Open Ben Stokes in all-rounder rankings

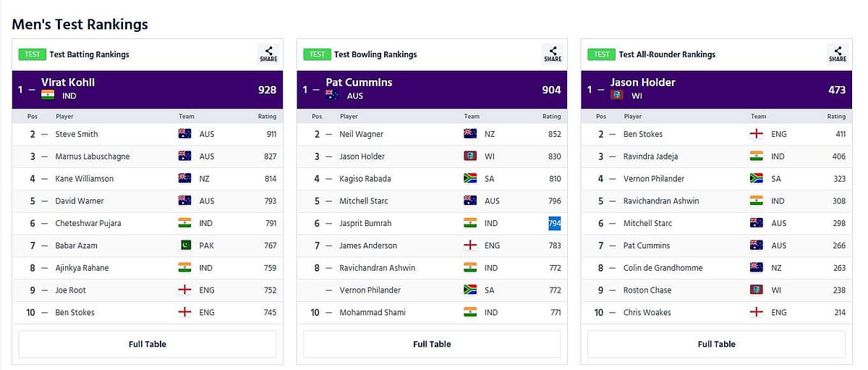(x=643, y=134)
